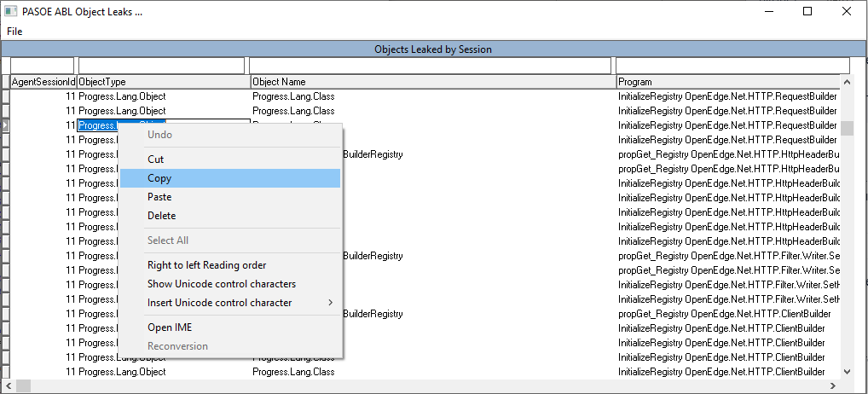
Task: Expand Insert Unicode control character submenu
Action: coord(229,303)
